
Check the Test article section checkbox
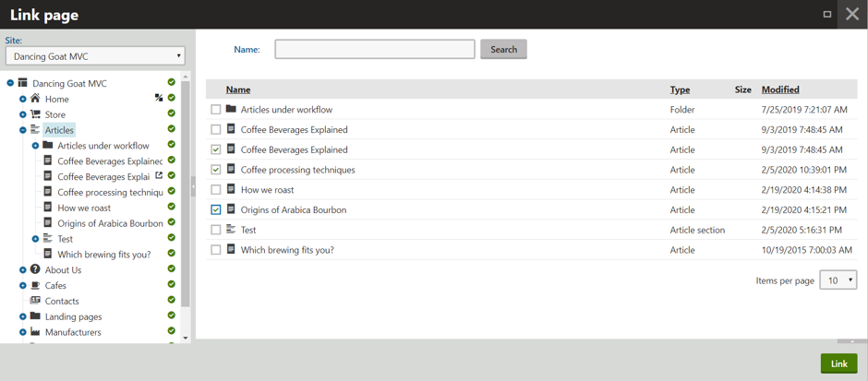coord(216,230)
